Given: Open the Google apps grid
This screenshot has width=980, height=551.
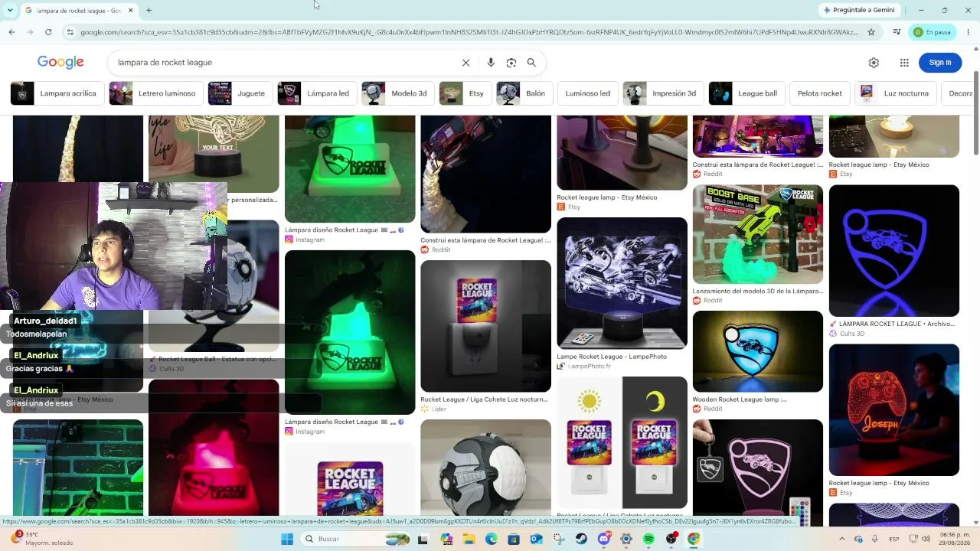Looking at the screenshot, I should point(904,63).
